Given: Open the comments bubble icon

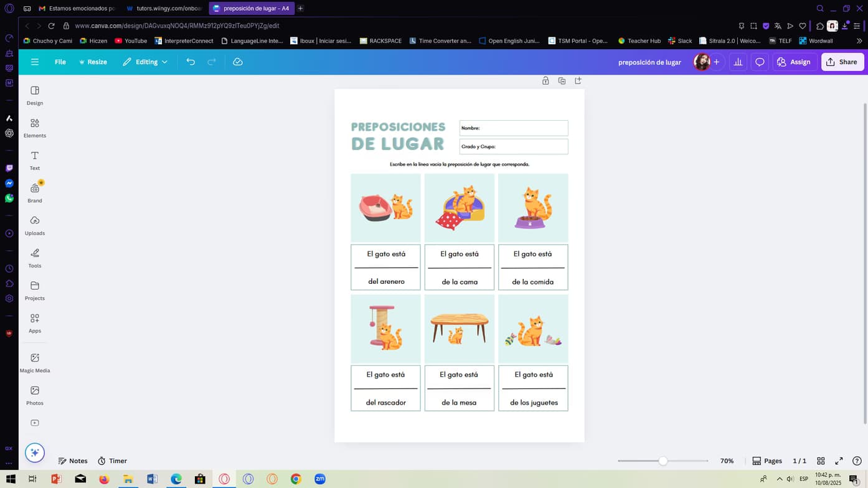Looking at the screenshot, I should pyautogui.click(x=759, y=62).
